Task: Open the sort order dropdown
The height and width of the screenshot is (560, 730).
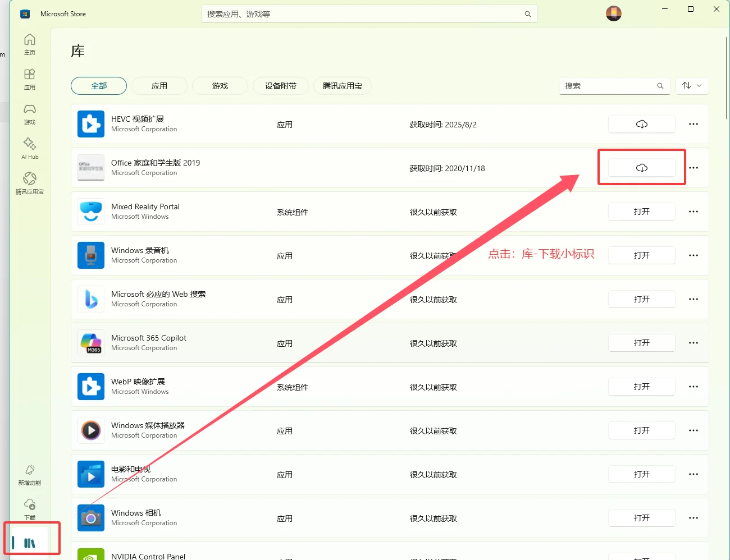Action: pos(692,86)
